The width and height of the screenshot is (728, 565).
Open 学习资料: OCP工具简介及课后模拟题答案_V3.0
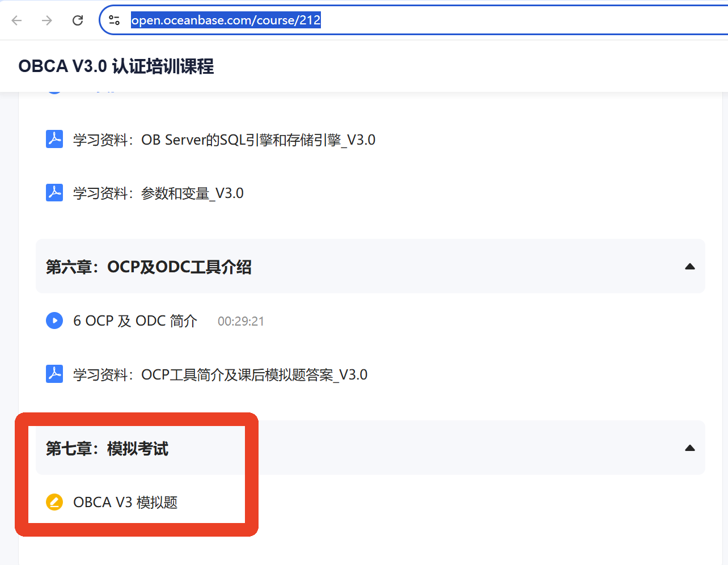[220, 374]
